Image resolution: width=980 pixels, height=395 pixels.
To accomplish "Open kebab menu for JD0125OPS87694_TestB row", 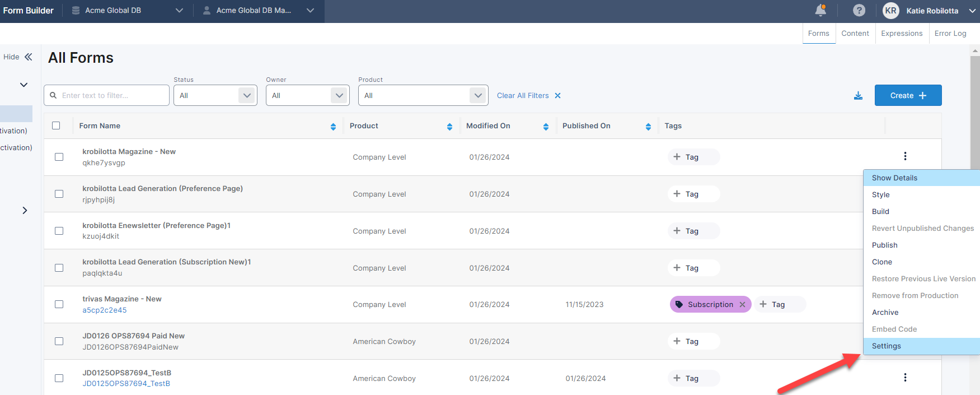I will [904, 378].
